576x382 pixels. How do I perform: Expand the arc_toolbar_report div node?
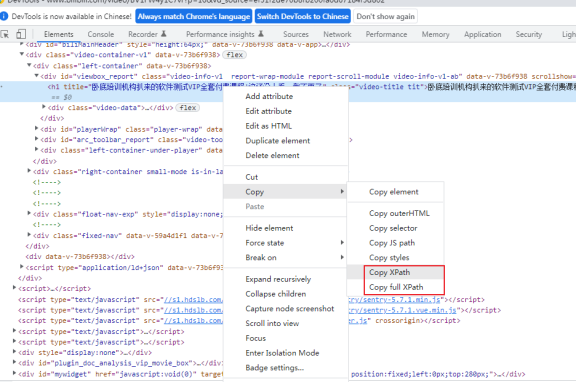(x=36, y=139)
